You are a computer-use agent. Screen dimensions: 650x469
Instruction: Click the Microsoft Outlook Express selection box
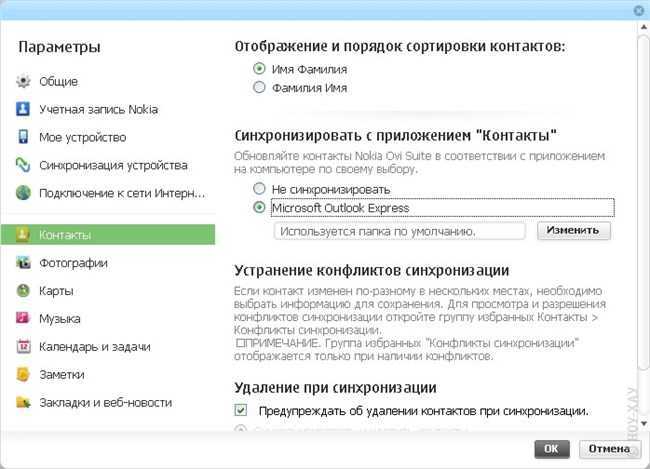coord(442,207)
